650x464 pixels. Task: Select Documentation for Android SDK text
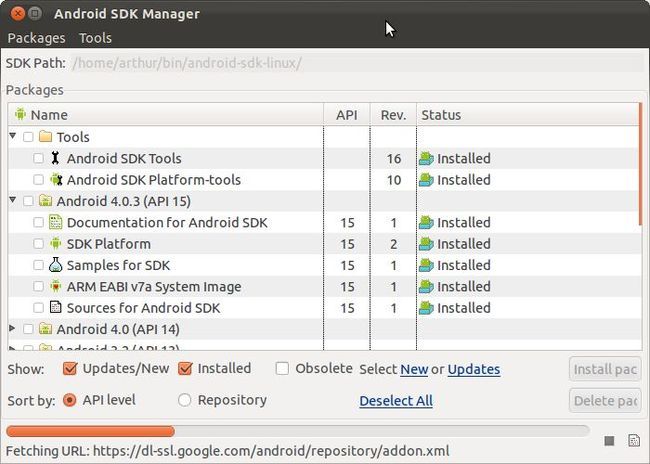click(167, 223)
